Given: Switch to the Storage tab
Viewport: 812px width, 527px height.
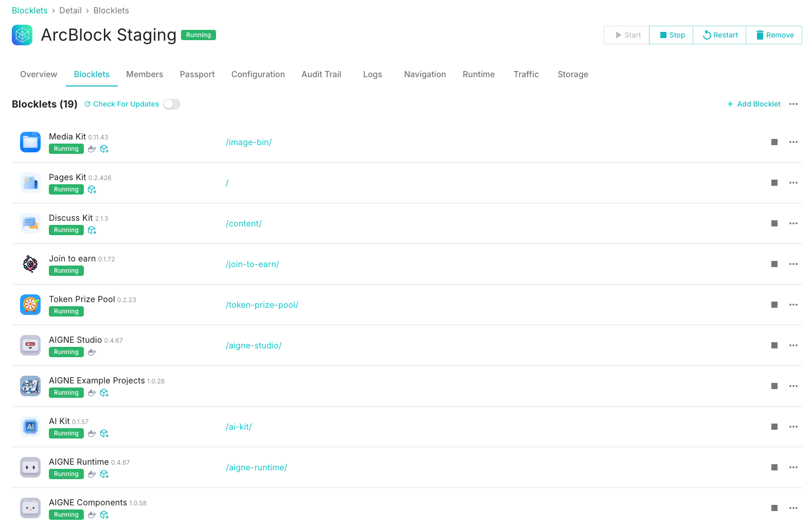Looking at the screenshot, I should click(573, 74).
